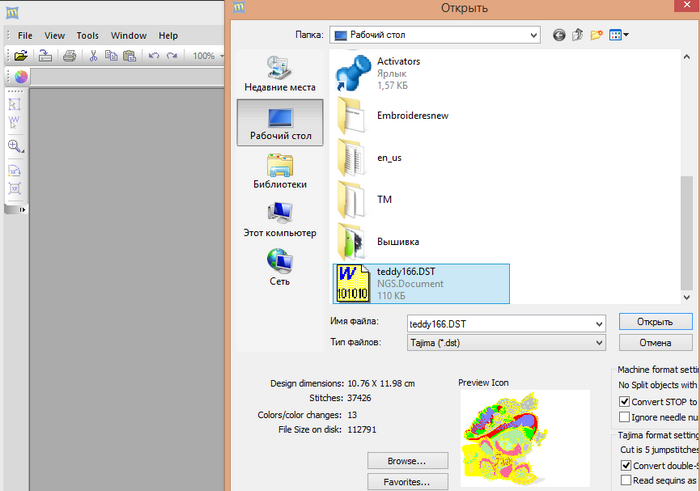Open the view options menu icon
Image resolution: width=700 pixels, height=491 pixels.
click(619, 35)
